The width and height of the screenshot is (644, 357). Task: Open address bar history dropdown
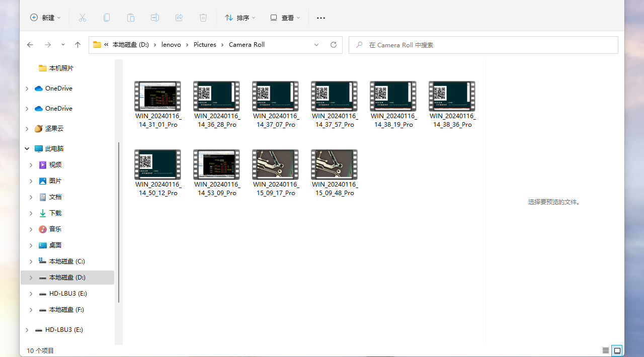316,45
